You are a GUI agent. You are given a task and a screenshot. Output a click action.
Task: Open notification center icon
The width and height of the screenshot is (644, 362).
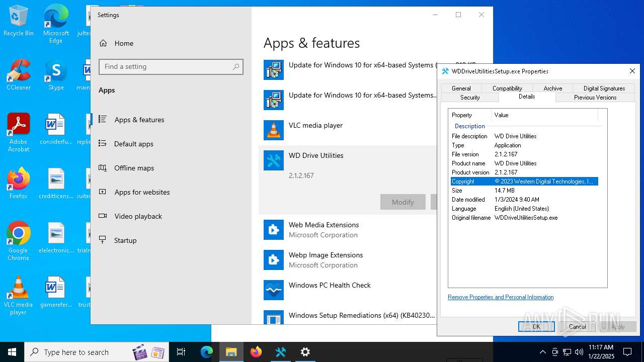click(x=627, y=352)
